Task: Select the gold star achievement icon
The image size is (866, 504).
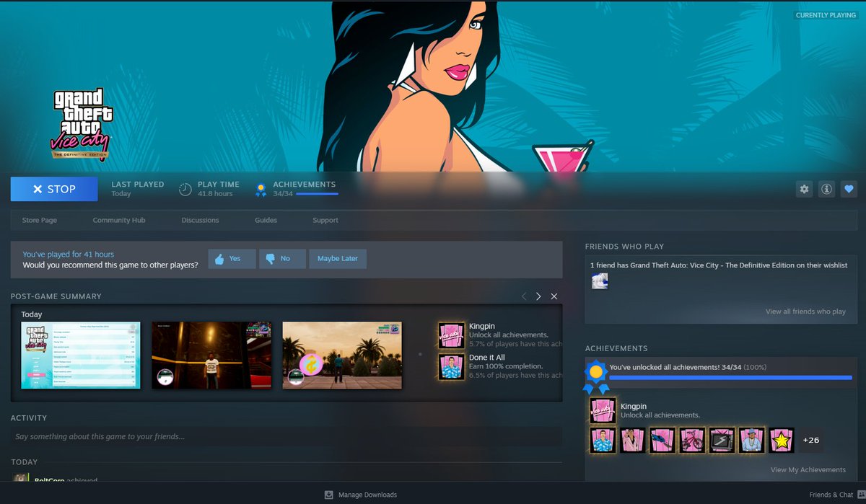Action: coord(782,440)
